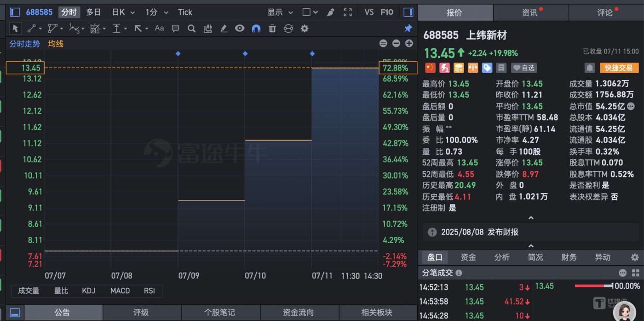The image size is (644, 321).
Task: Enter fullscreen chart mode
Action: pyautogui.click(x=348, y=12)
